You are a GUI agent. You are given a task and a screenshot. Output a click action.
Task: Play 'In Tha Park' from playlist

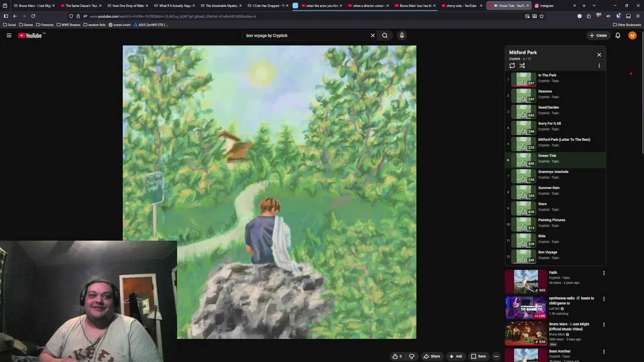coord(555,79)
